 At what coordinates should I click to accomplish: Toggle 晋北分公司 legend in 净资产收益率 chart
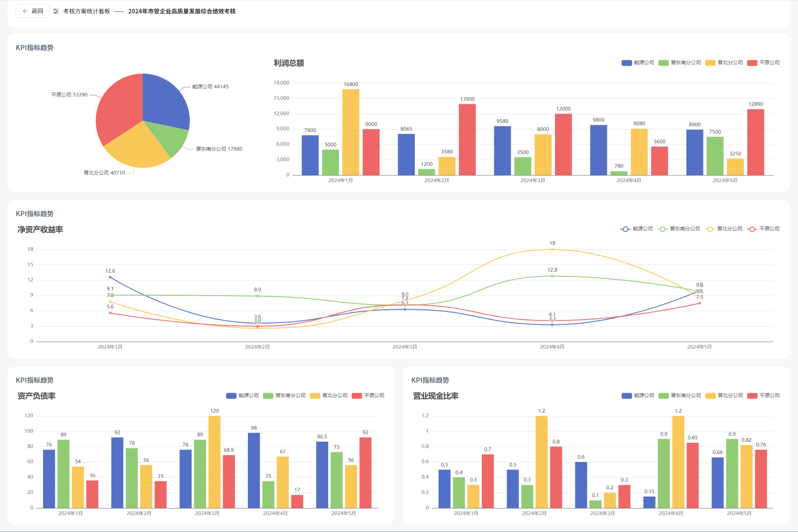[724, 229]
